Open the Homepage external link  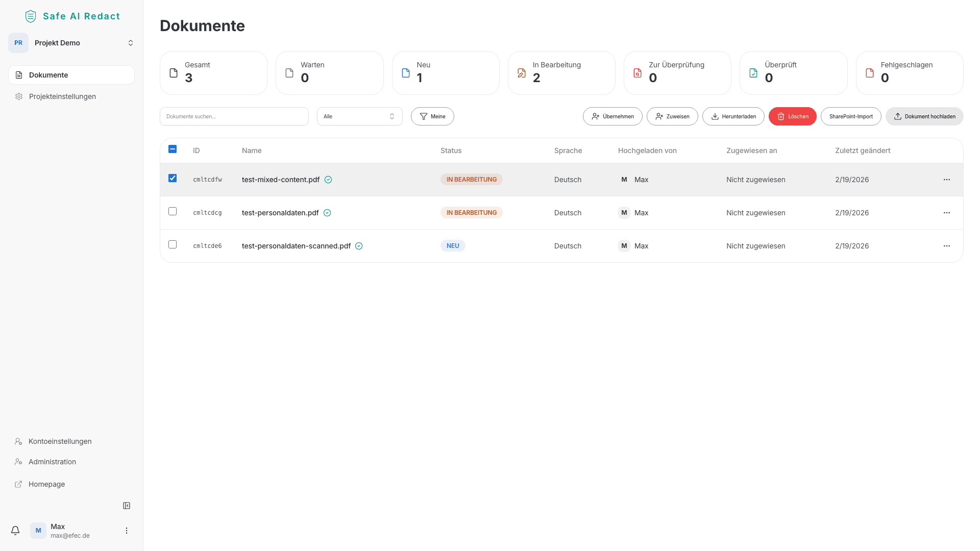[x=46, y=484]
